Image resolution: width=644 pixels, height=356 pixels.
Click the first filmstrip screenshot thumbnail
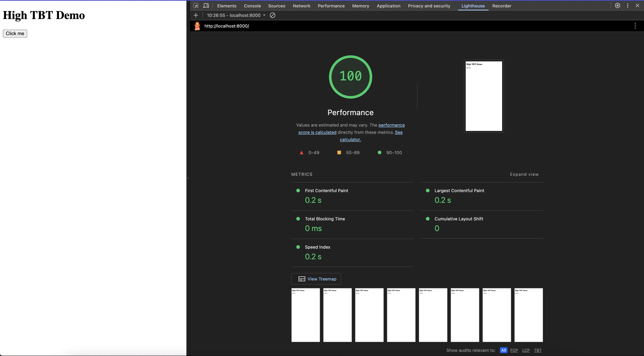tap(306, 315)
